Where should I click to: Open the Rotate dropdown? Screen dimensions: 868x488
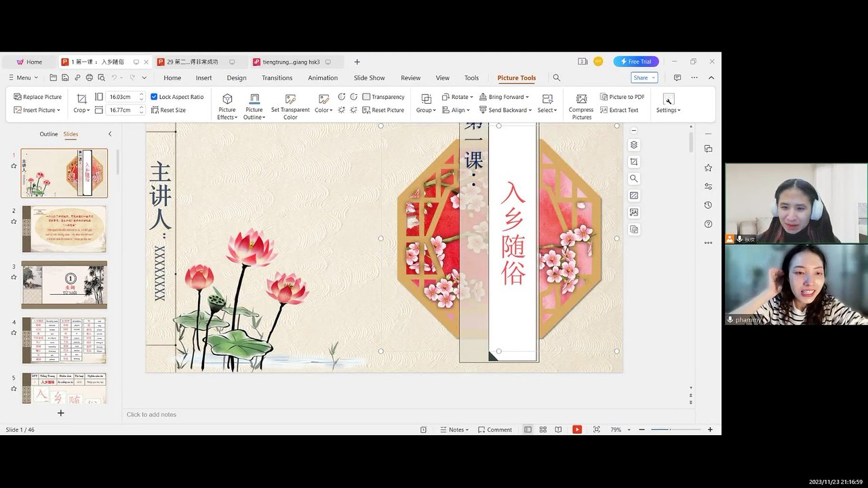[457, 97]
